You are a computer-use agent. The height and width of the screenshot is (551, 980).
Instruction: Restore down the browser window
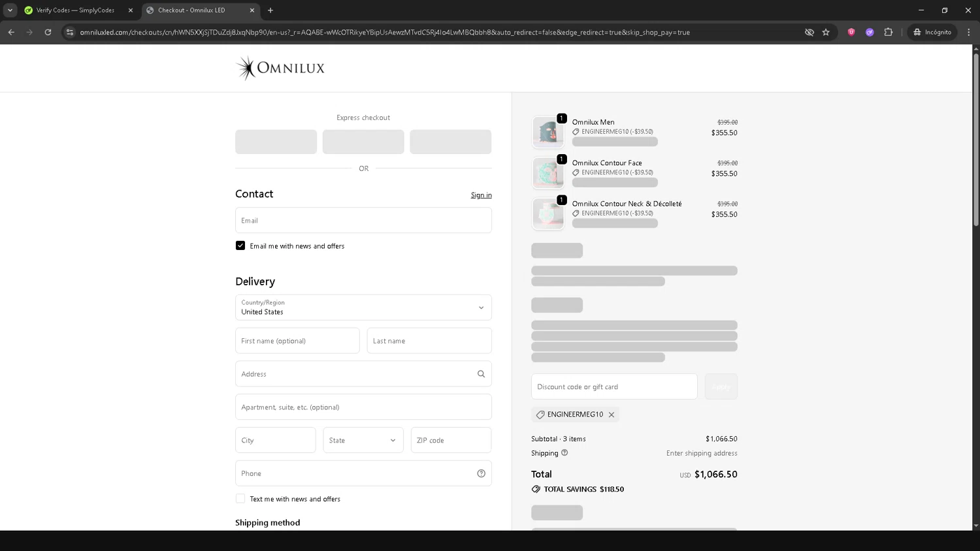point(945,10)
